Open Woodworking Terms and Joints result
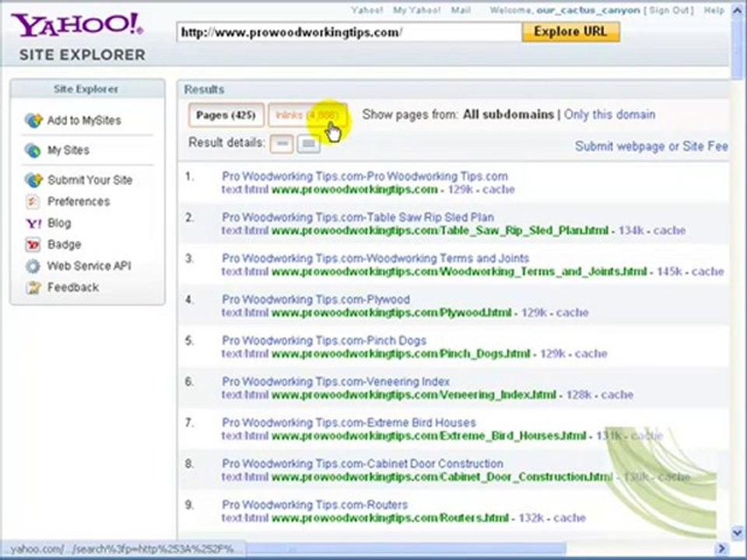 (x=375, y=258)
